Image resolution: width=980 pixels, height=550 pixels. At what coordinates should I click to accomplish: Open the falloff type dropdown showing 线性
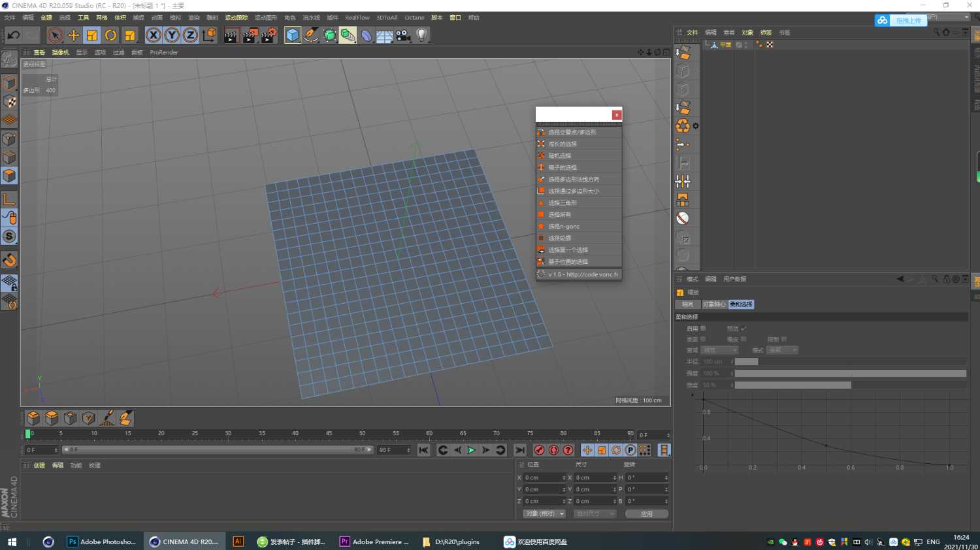click(718, 350)
